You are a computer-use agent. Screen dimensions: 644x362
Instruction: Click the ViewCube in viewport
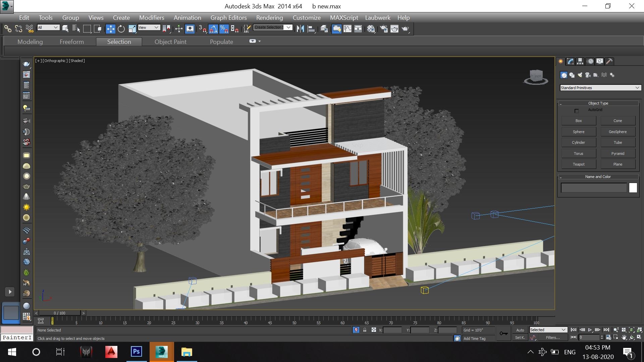[536, 77]
